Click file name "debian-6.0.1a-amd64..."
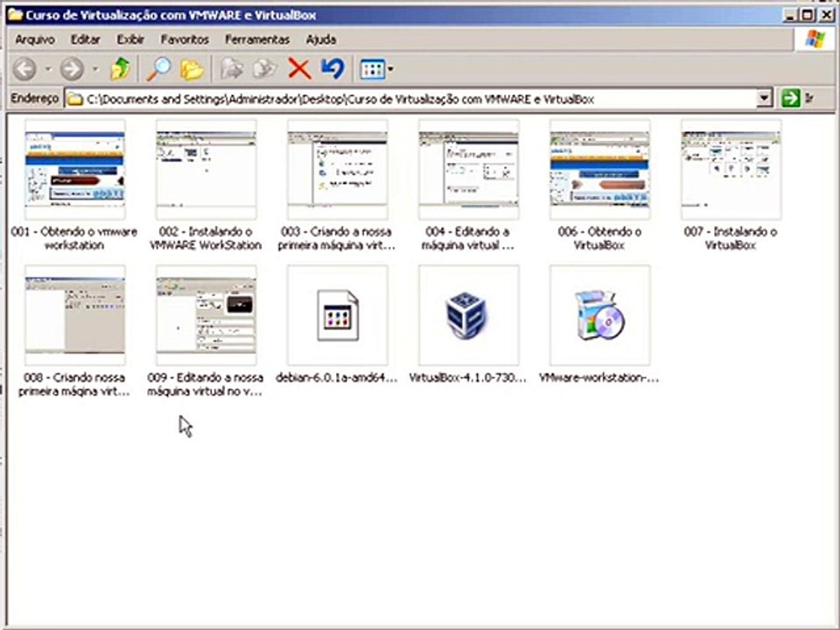Screen dimensions: 840x630 tap(336, 378)
